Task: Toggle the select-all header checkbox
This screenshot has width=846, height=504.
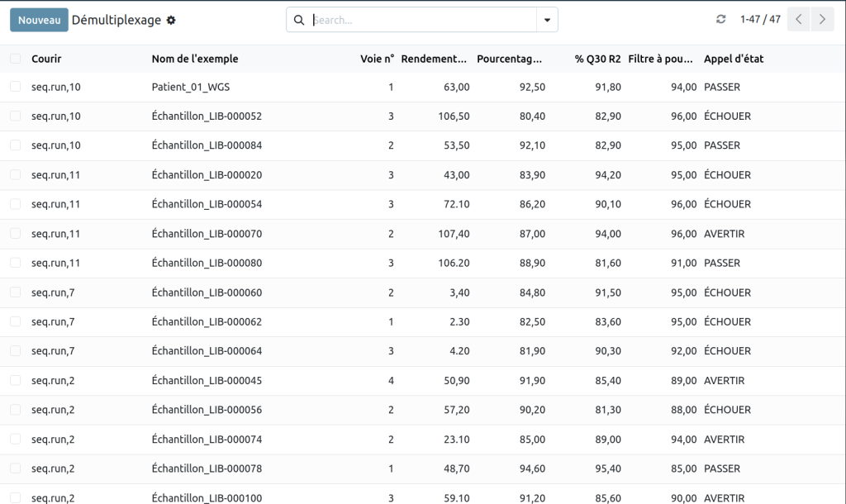Action: click(x=16, y=59)
